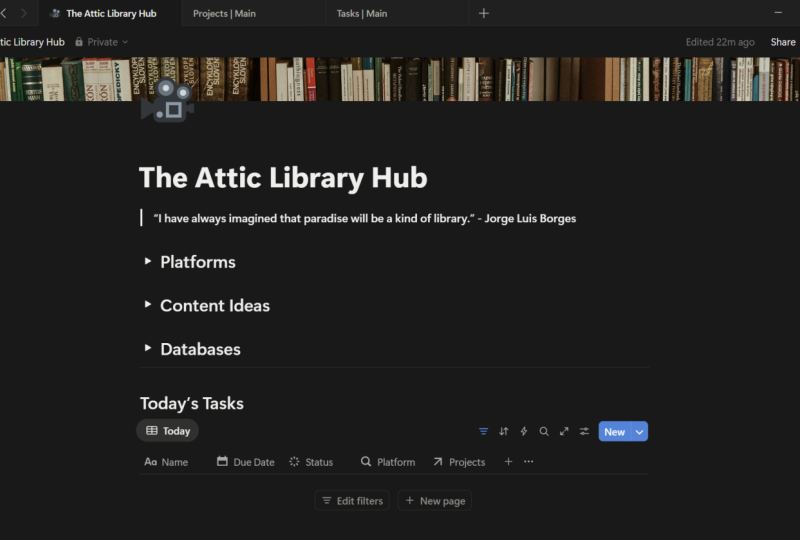Screen dimensions: 800x540
Task: Open database in full page with expand icon
Action: (x=564, y=431)
